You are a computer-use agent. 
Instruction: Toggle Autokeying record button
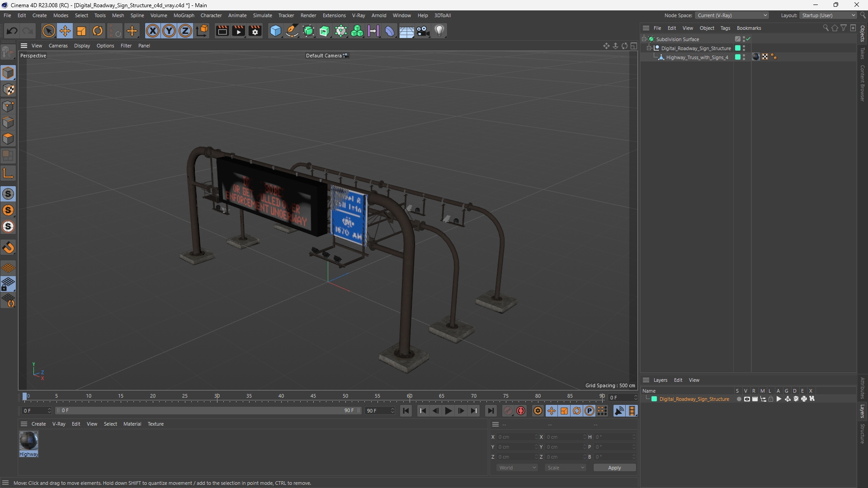click(521, 411)
